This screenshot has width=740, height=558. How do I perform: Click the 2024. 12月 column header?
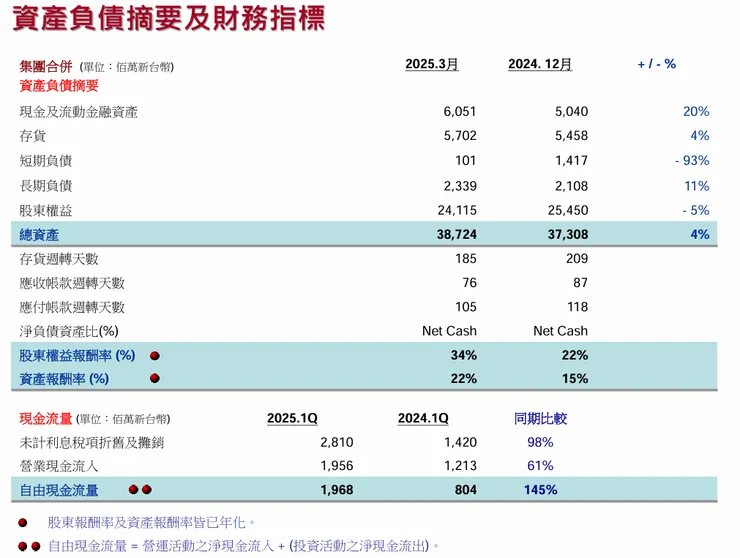[x=540, y=64]
